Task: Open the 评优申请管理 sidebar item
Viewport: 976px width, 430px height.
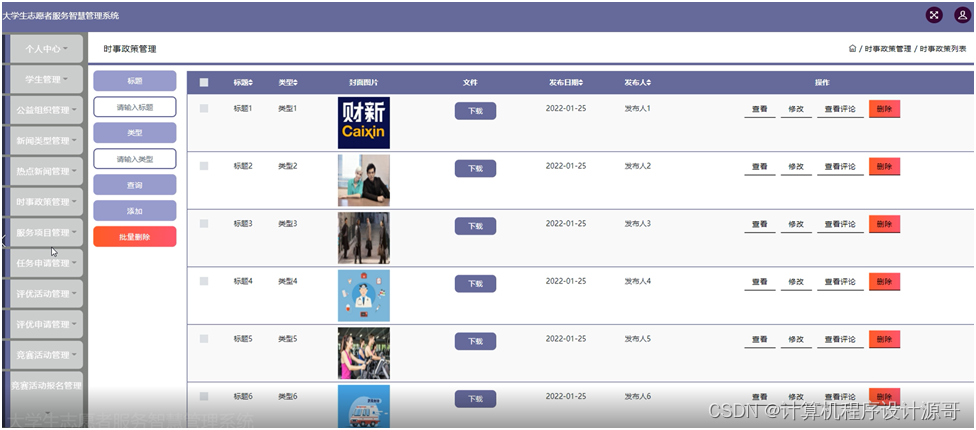Action: 46,324
